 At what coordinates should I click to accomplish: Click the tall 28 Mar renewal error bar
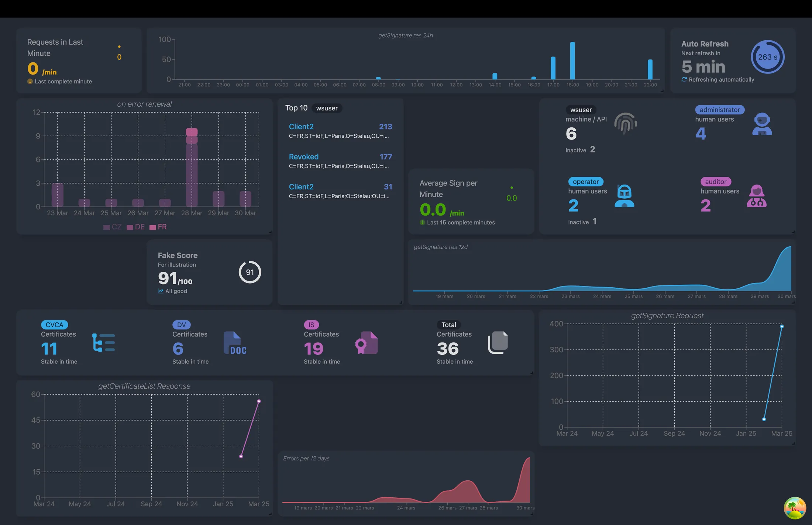[192, 167]
